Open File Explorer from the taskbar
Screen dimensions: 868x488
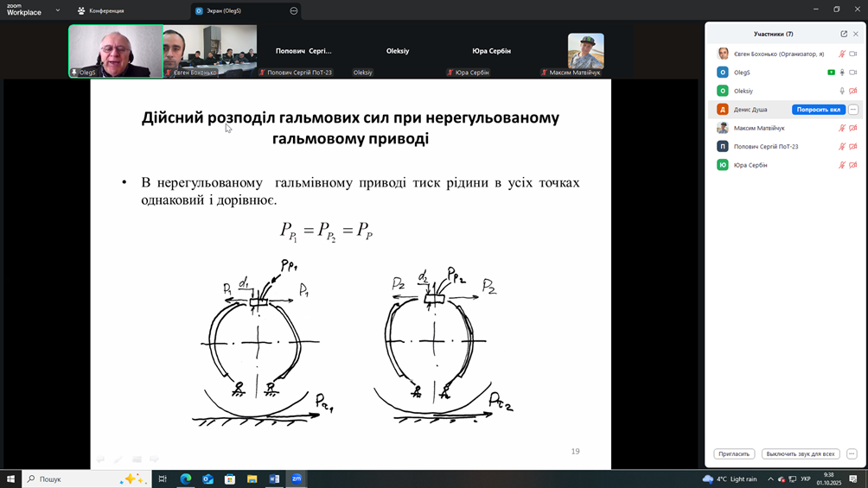(252, 478)
